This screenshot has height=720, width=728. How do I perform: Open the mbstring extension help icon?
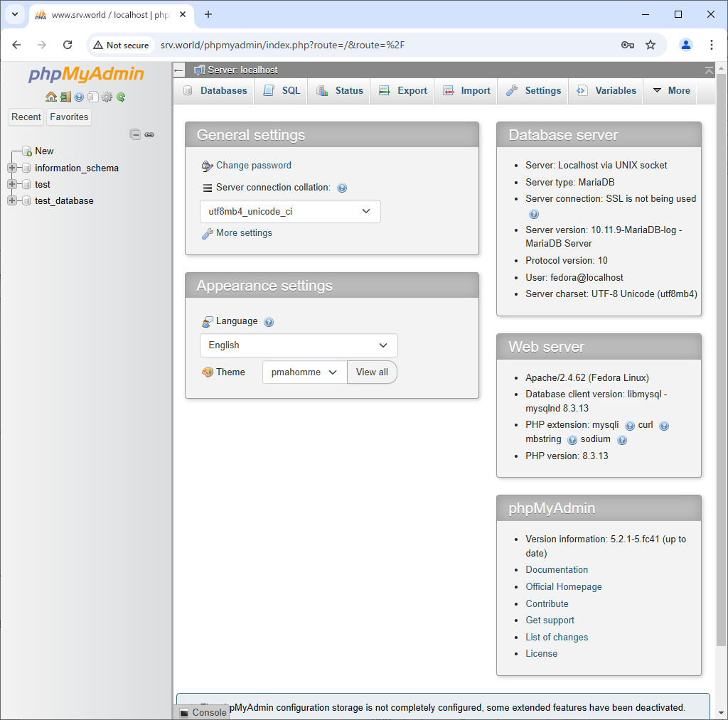(572, 440)
